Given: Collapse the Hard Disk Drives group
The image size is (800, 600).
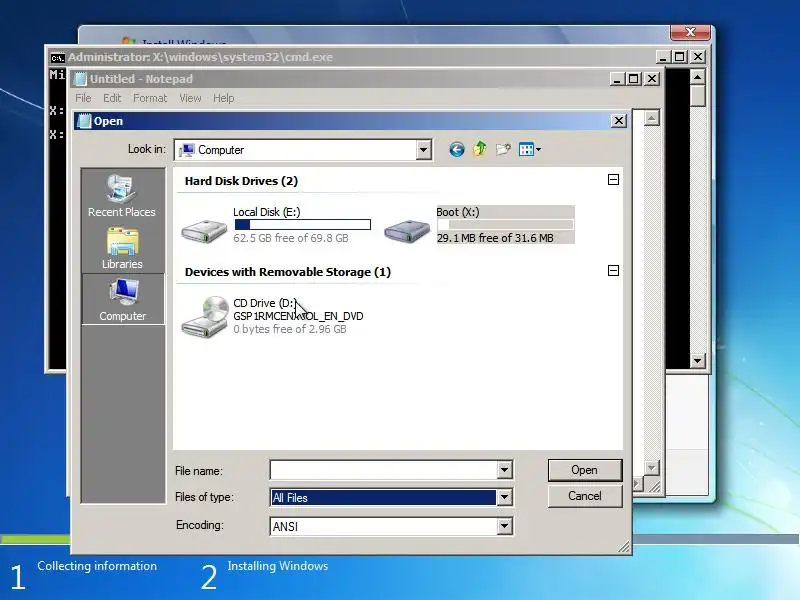Looking at the screenshot, I should (x=613, y=180).
